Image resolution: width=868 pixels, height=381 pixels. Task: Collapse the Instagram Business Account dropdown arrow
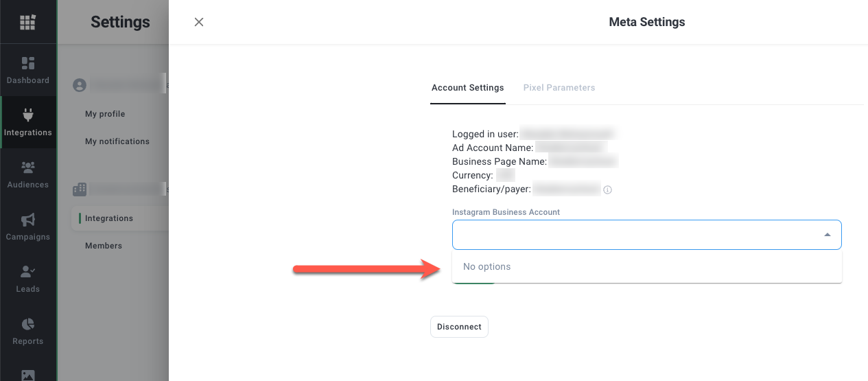(827, 235)
